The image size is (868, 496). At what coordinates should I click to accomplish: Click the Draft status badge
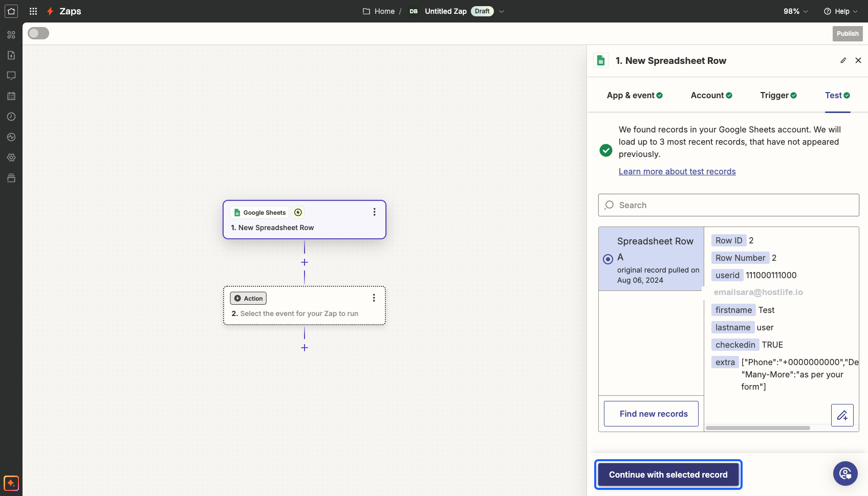point(482,11)
